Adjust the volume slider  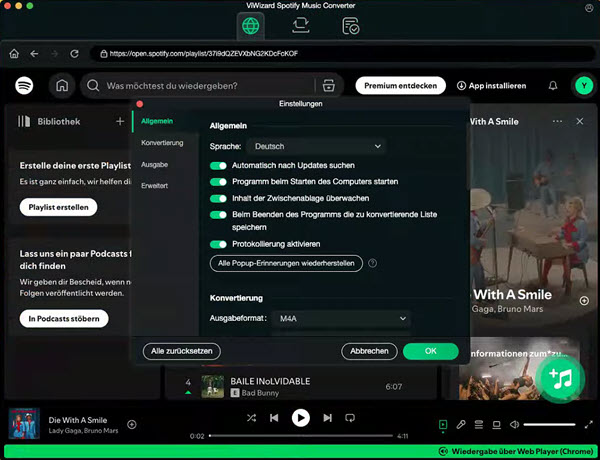point(549,424)
